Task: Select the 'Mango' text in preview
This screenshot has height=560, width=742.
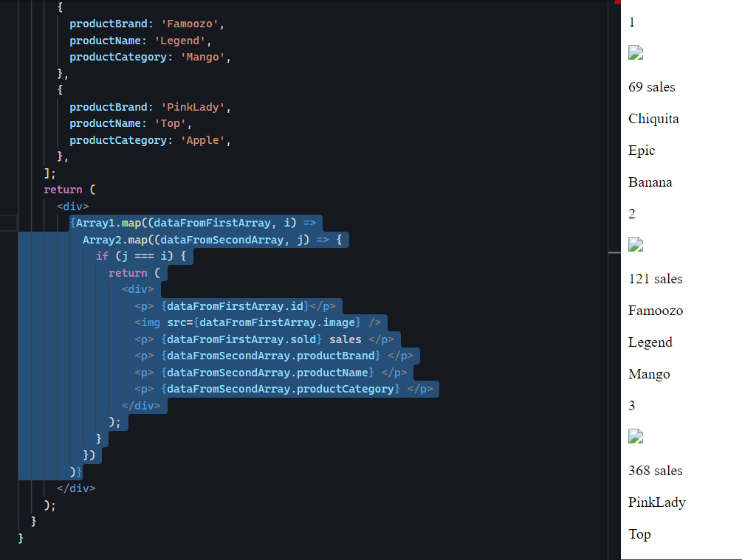Action: tap(649, 374)
